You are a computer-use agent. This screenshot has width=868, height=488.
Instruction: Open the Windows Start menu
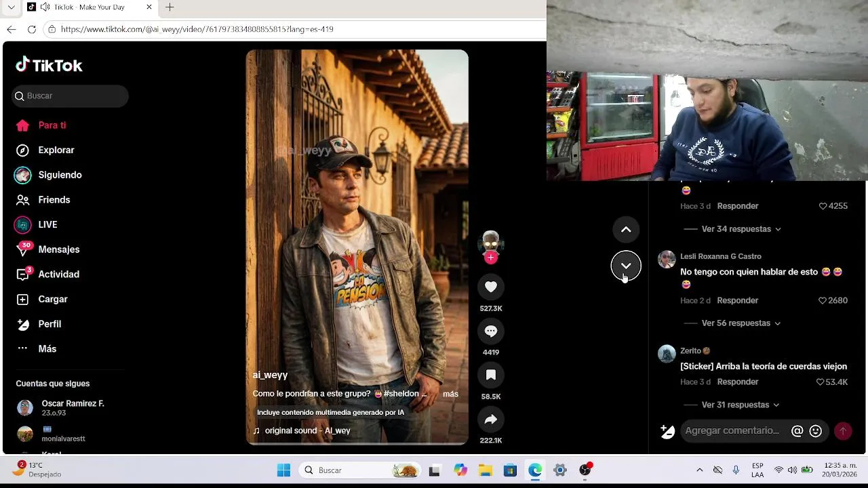tap(283, 470)
